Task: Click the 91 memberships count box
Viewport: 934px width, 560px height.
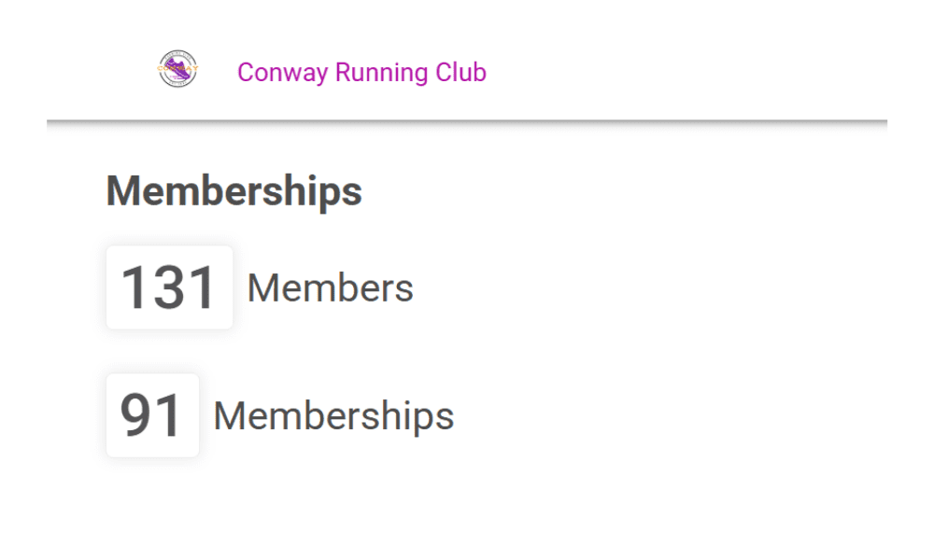Action: 152,415
